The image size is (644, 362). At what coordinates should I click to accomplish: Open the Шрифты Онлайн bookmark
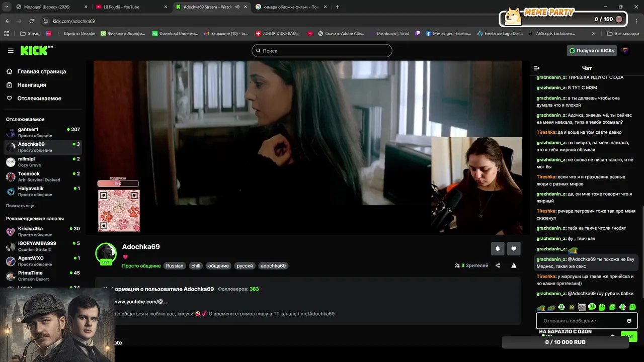[75, 34]
